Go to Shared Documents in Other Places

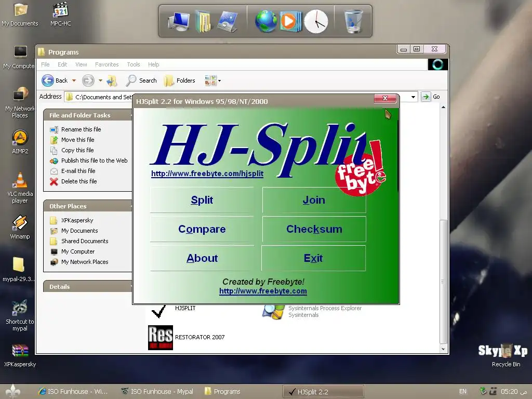pos(79,241)
